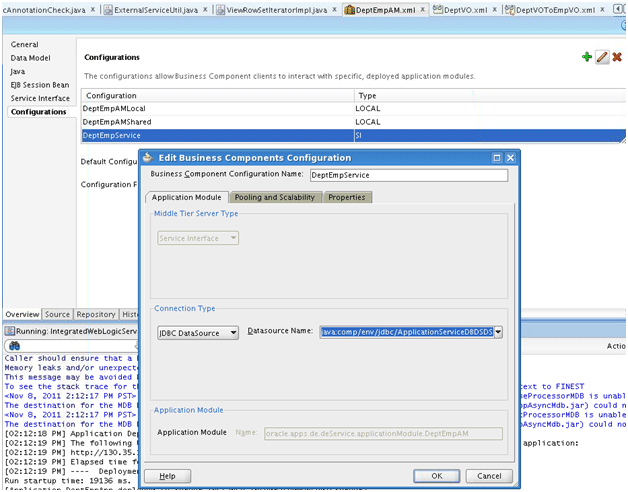
Task: Close the DeptVO.xml tab
Action: (x=495, y=10)
